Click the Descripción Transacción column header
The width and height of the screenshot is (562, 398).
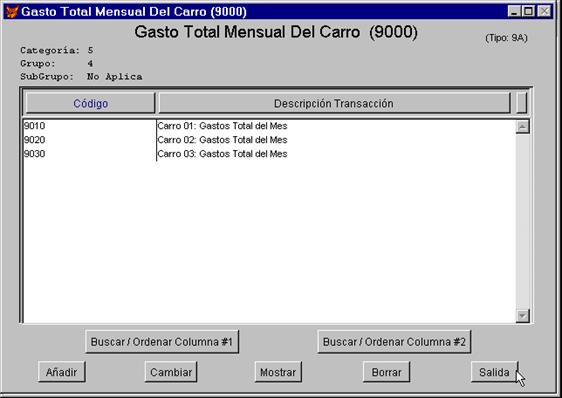(334, 103)
